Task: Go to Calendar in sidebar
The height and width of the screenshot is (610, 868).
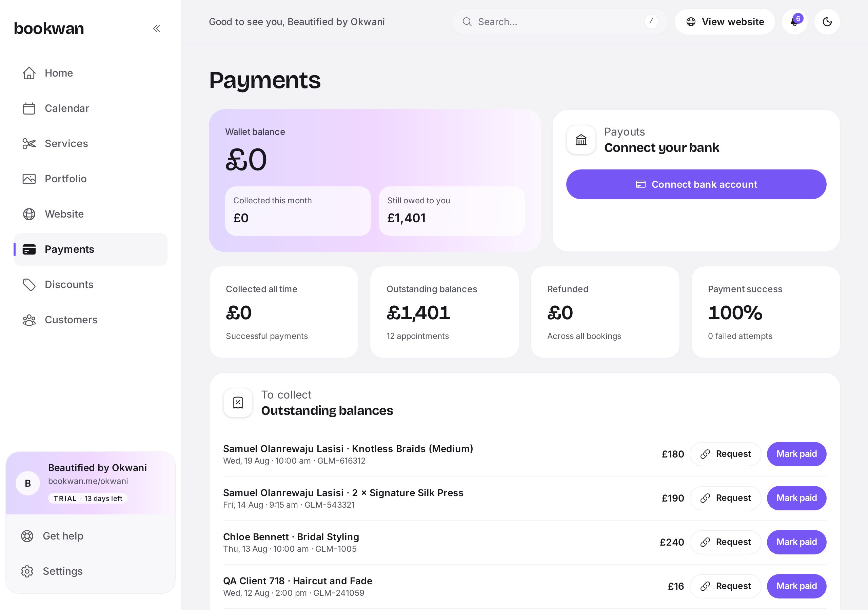Action: [x=90, y=108]
